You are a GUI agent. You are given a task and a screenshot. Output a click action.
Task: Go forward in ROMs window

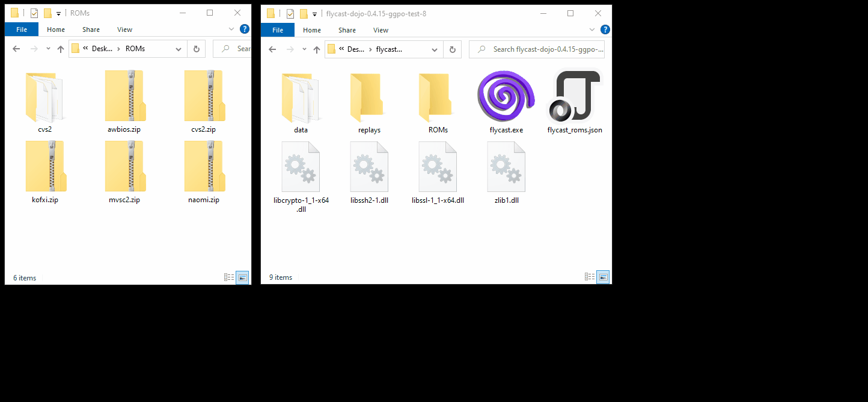[x=34, y=49]
